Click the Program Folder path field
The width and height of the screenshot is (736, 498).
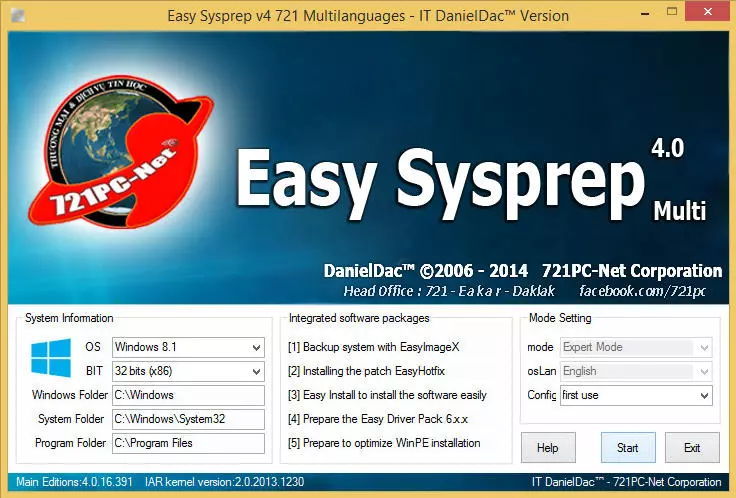point(188,443)
